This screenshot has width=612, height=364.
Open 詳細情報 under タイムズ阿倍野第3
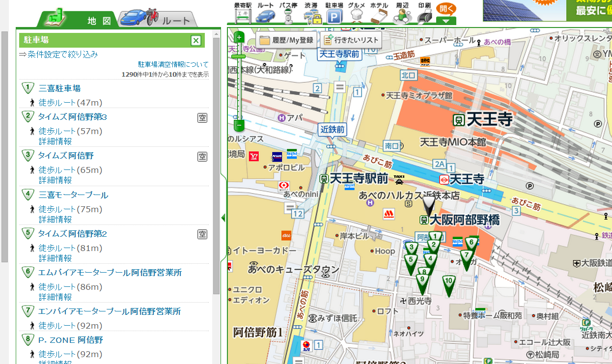click(x=55, y=141)
